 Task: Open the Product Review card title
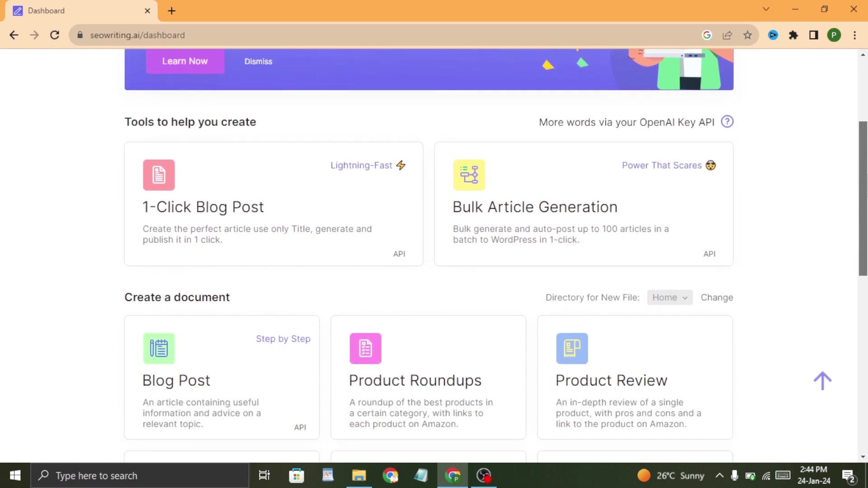click(611, 380)
